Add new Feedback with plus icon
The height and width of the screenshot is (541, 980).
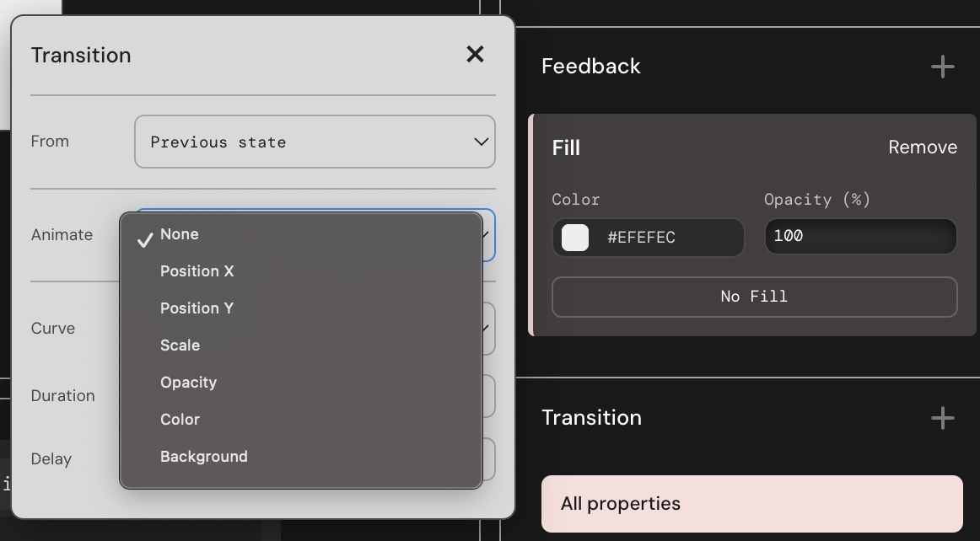pyautogui.click(x=942, y=67)
